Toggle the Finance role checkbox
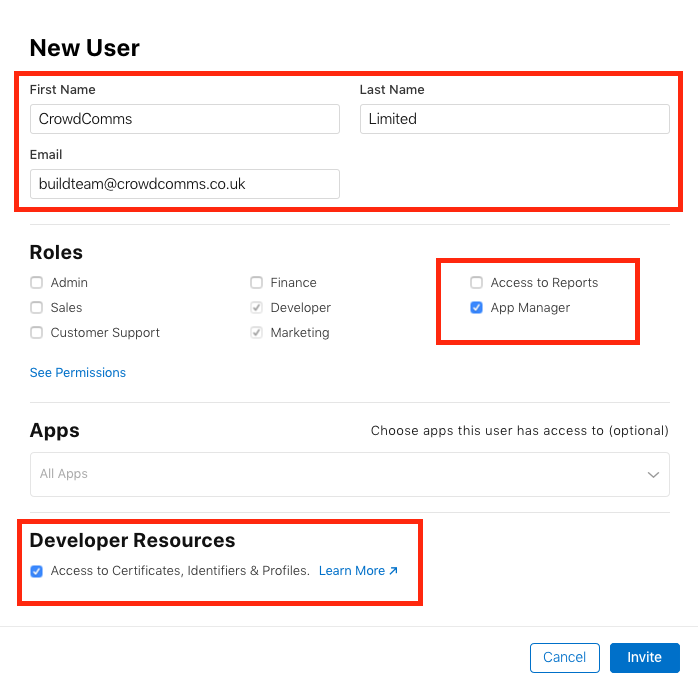 pyautogui.click(x=256, y=283)
